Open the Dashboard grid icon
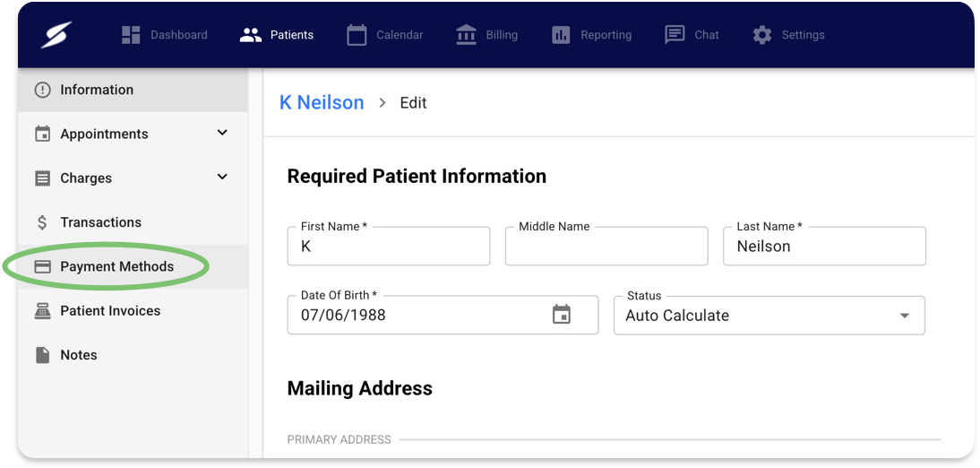The height and width of the screenshot is (468, 980). (131, 35)
